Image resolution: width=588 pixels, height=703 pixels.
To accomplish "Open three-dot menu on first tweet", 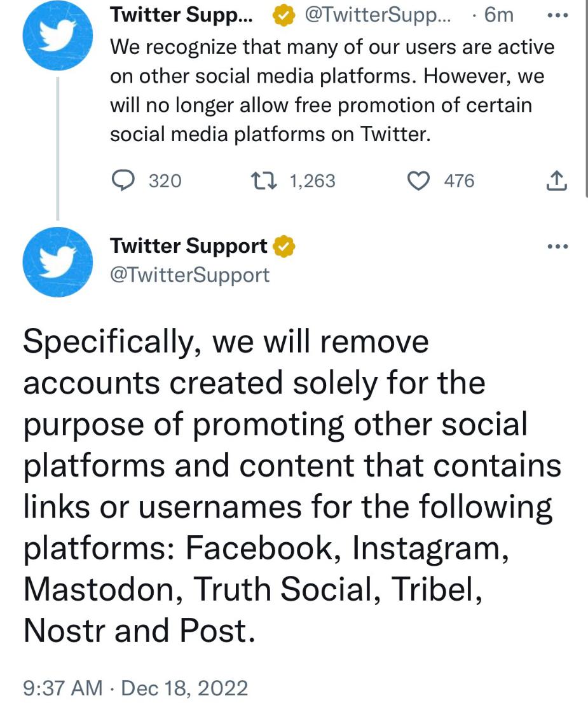I will point(557,15).
